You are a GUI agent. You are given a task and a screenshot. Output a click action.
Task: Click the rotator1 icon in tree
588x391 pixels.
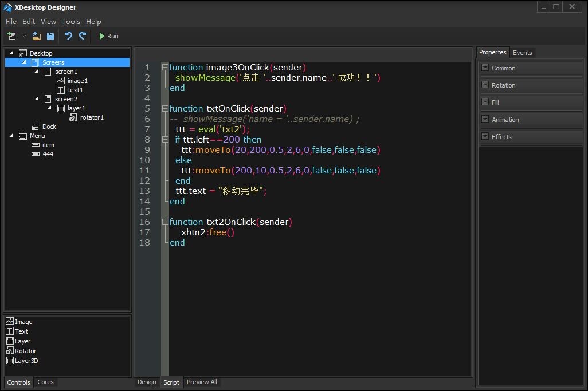[73, 117]
